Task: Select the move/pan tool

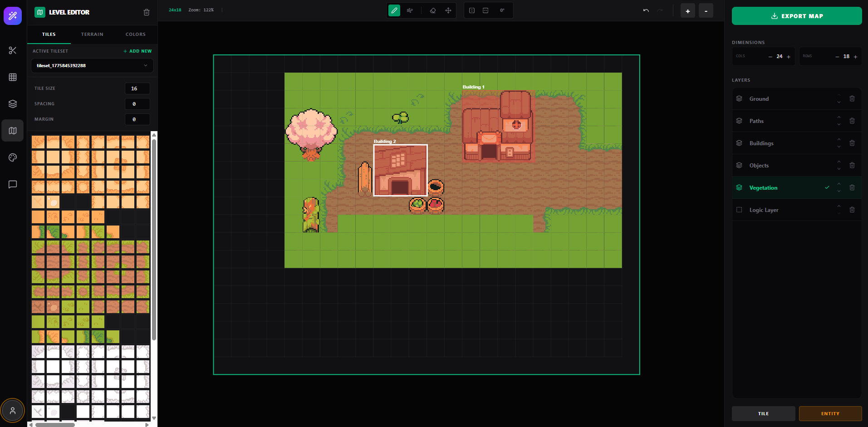Action: pyautogui.click(x=448, y=10)
